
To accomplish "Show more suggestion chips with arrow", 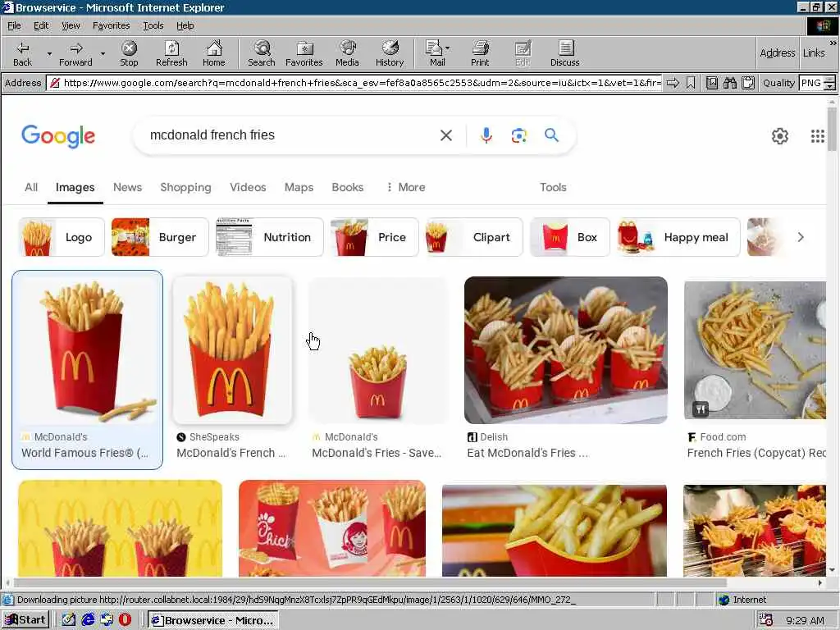I will [801, 237].
